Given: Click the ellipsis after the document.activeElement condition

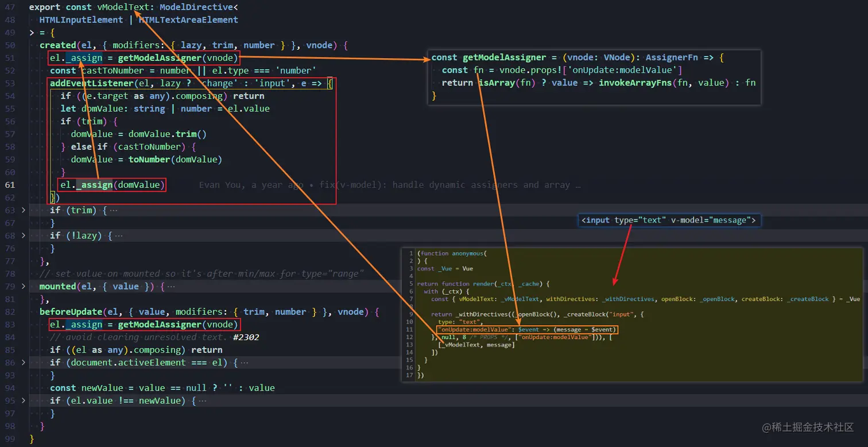Looking at the screenshot, I should tap(244, 363).
